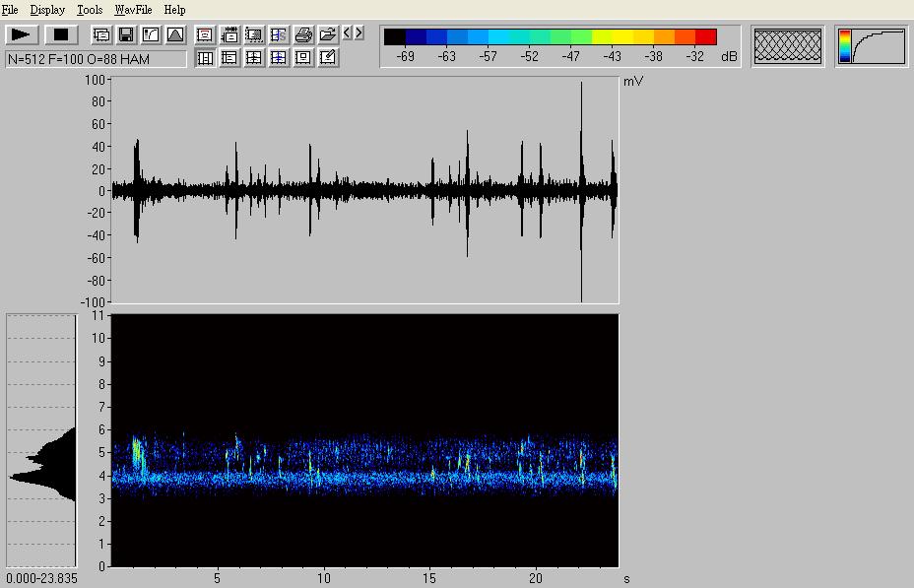Click the red color swatch on dB scale
914x588 pixels.
coord(705,37)
